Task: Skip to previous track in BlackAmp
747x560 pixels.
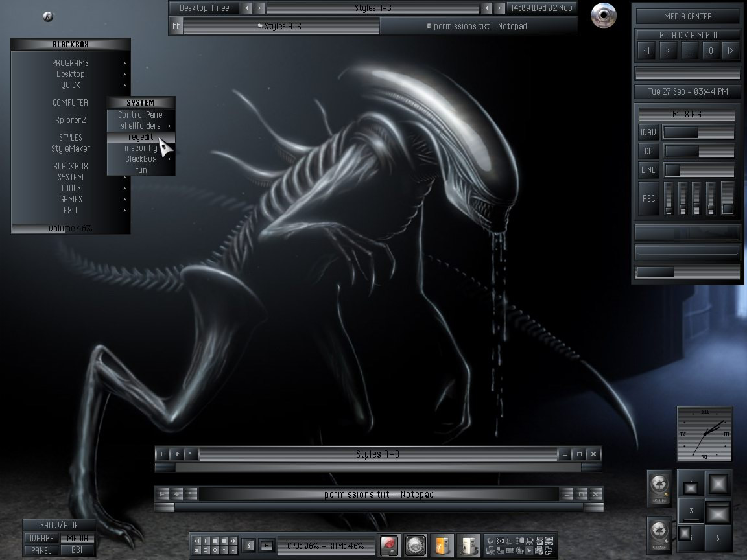Action: 646,51
